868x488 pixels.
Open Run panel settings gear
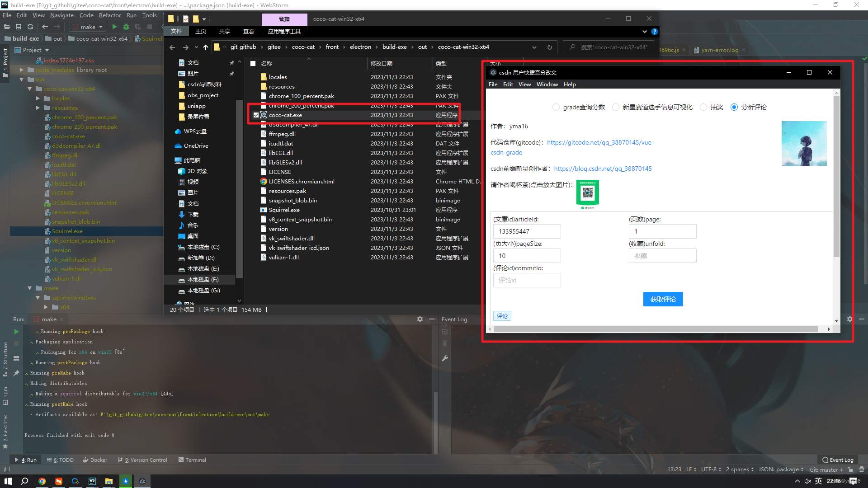click(420, 319)
